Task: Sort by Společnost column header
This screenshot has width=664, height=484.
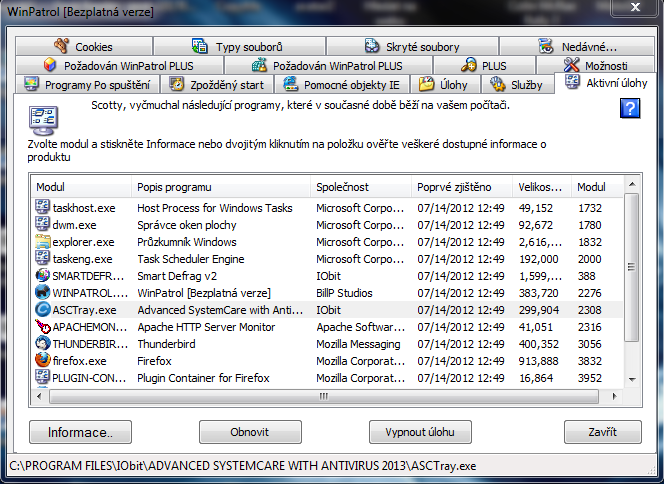Action: [361, 187]
